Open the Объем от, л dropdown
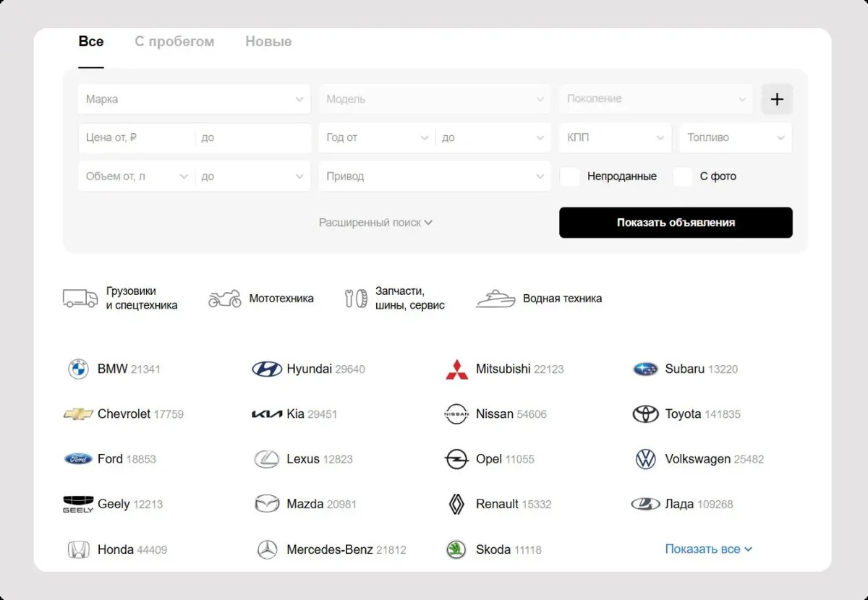Screen dimensions: 868x600 coord(136,176)
